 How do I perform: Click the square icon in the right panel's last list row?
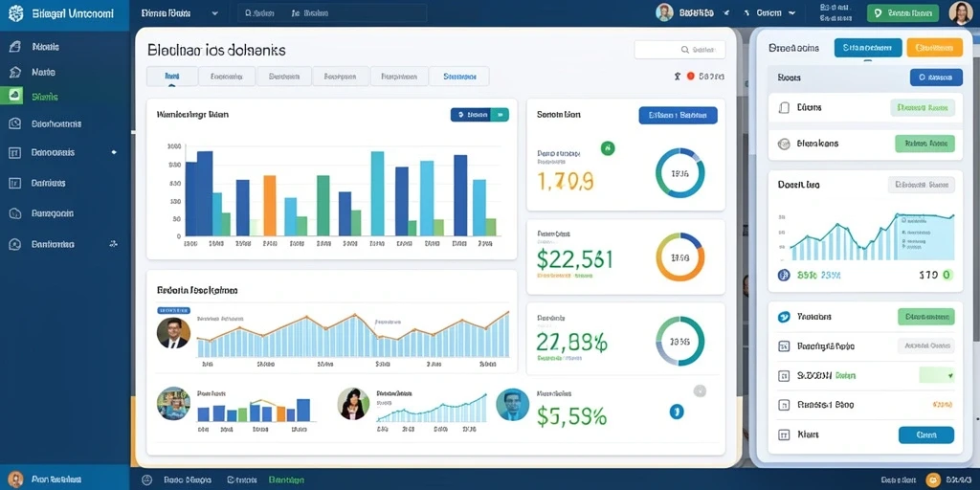(x=784, y=435)
